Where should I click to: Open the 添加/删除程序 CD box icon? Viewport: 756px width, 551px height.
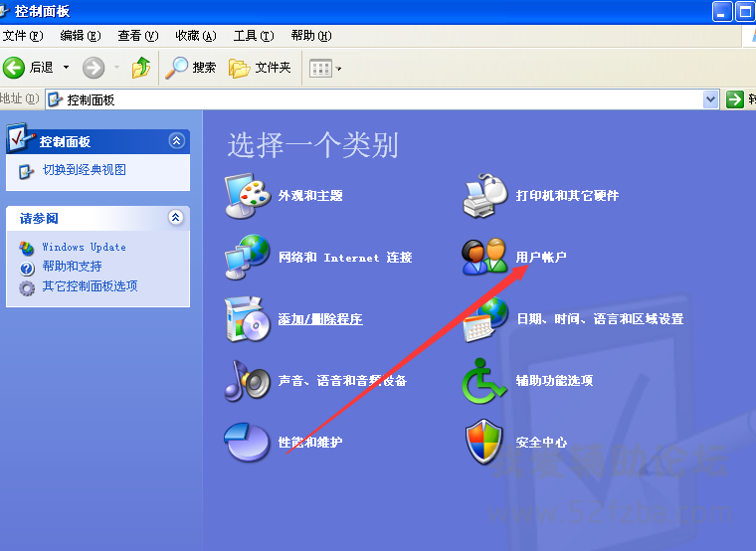(x=248, y=319)
